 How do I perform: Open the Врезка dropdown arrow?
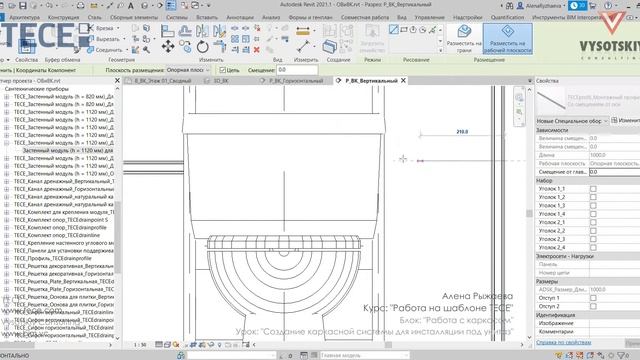(118, 28)
